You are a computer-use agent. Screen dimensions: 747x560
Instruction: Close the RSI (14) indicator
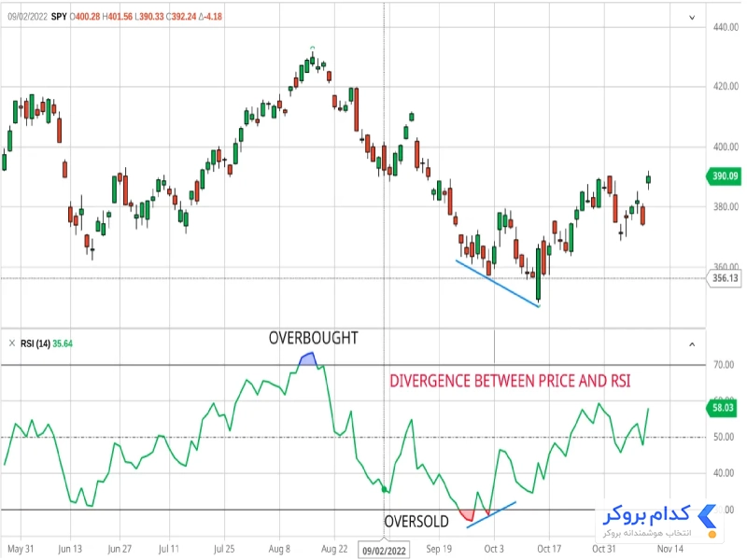[12, 343]
